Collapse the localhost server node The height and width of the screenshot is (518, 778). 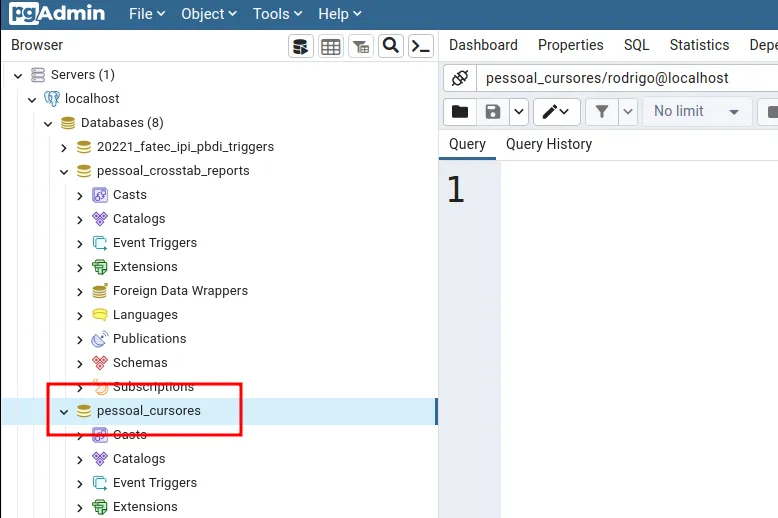32,99
